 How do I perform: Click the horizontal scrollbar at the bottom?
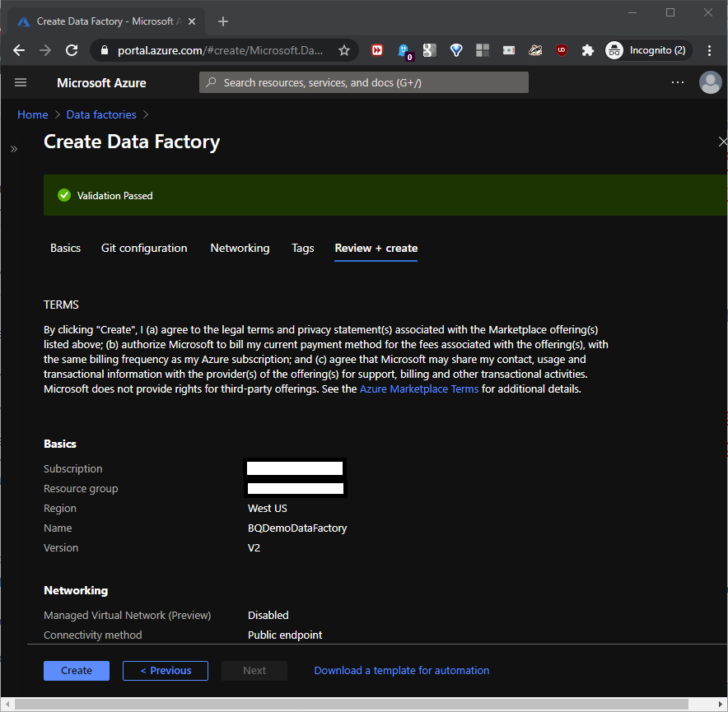point(351,704)
